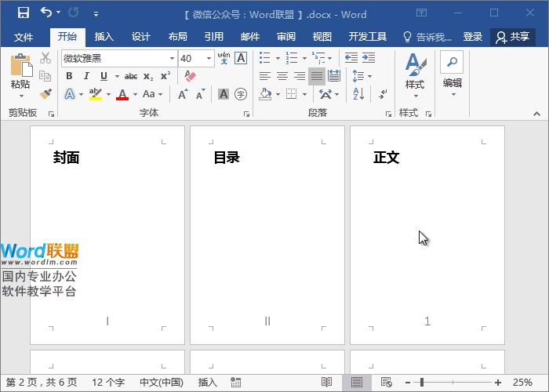The image size is (549, 392).
Task: Open the undo history dropdown arrow
Action: (x=59, y=13)
